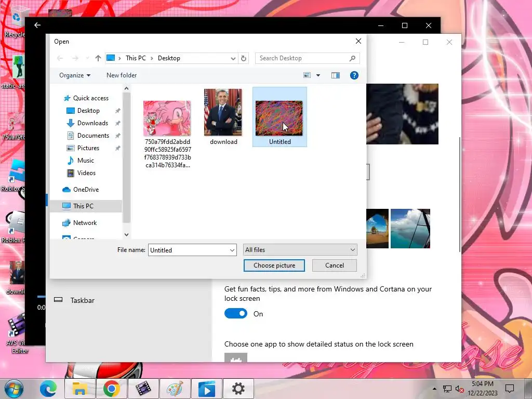Open the video editor taskbar icon
Screen dimensions: 532x399
(x=143, y=389)
